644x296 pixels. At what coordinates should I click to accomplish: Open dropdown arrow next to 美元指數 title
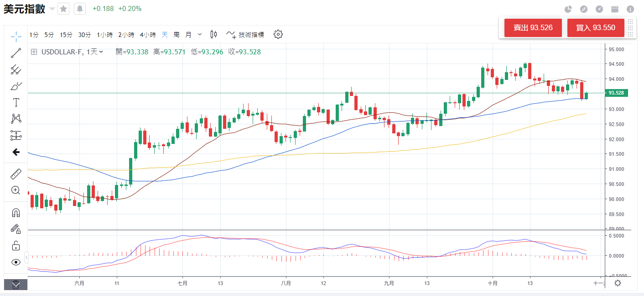(x=52, y=9)
